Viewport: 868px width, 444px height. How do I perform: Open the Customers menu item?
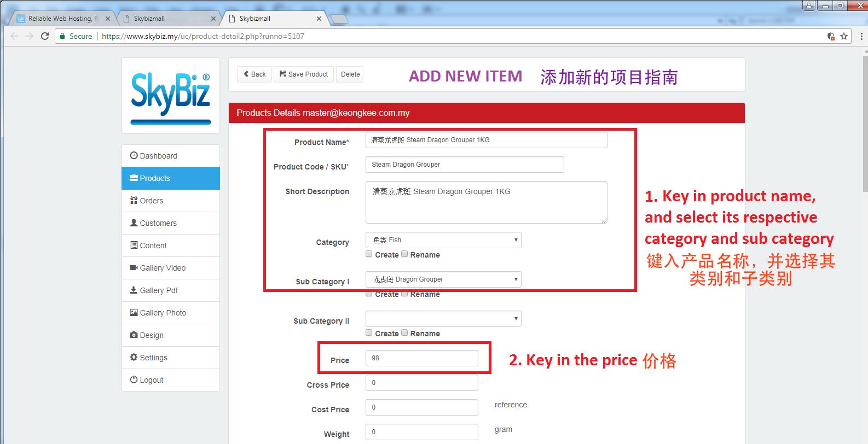point(171,223)
